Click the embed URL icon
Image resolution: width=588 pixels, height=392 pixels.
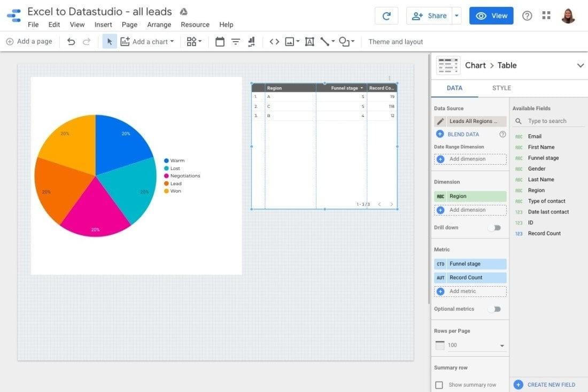click(x=274, y=41)
